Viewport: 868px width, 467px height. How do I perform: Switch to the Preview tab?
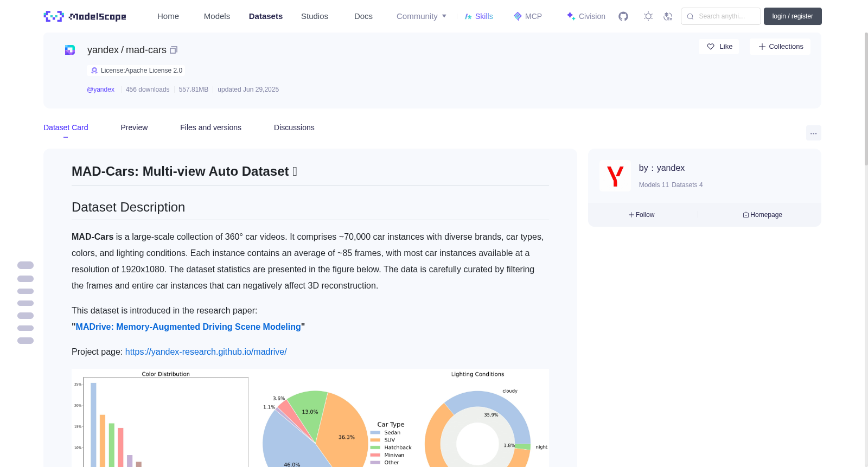pyautogui.click(x=134, y=127)
